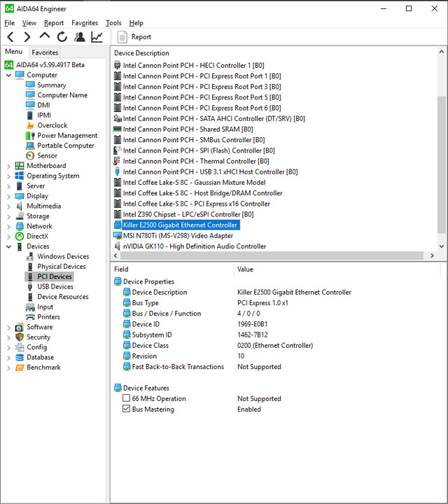Click the Security shield icon

click(20, 337)
